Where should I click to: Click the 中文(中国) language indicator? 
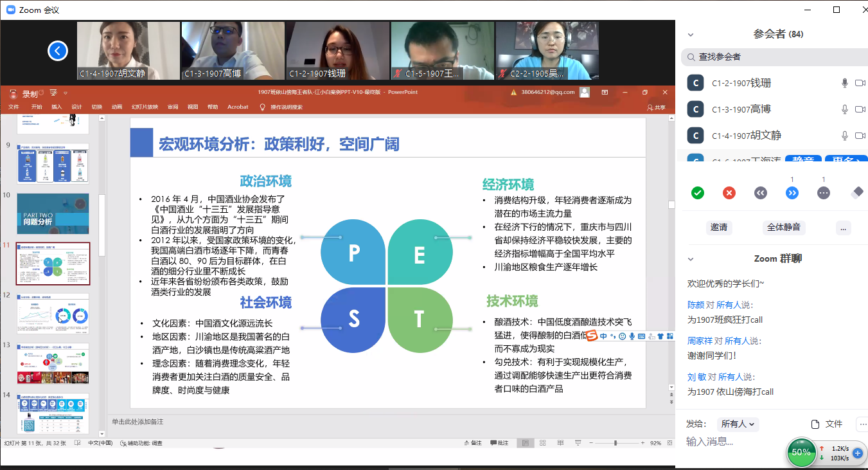tap(100, 443)
